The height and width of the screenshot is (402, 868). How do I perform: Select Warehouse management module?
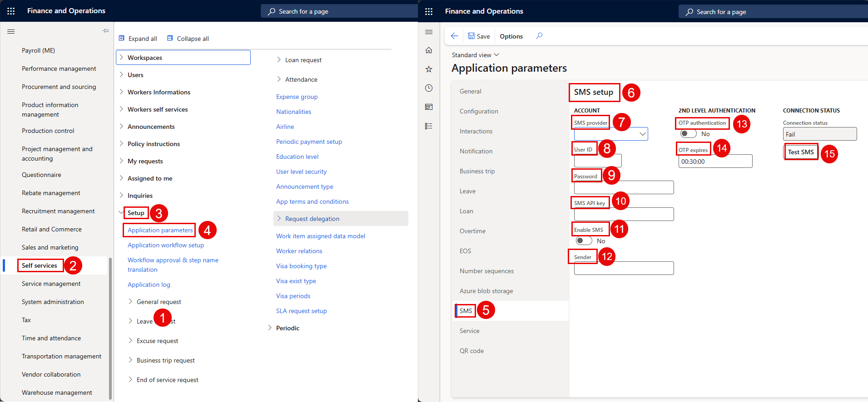click(57, 392)
